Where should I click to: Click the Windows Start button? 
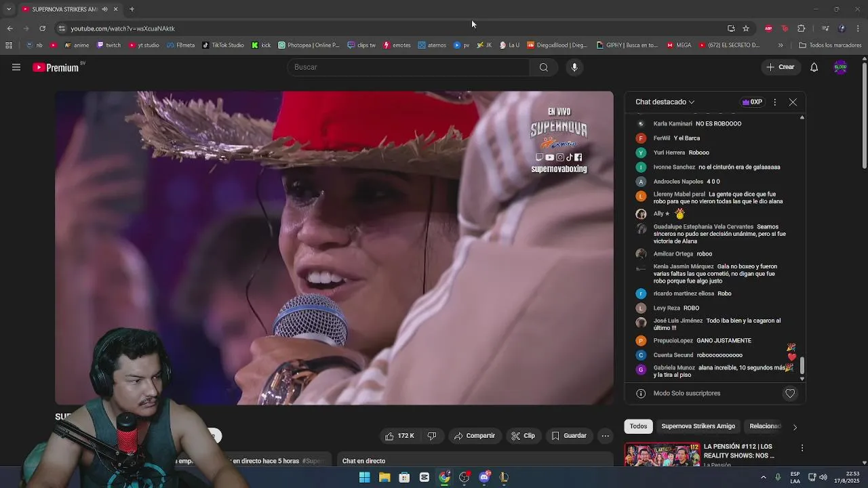pyautogui.click(x=364, y=477)
